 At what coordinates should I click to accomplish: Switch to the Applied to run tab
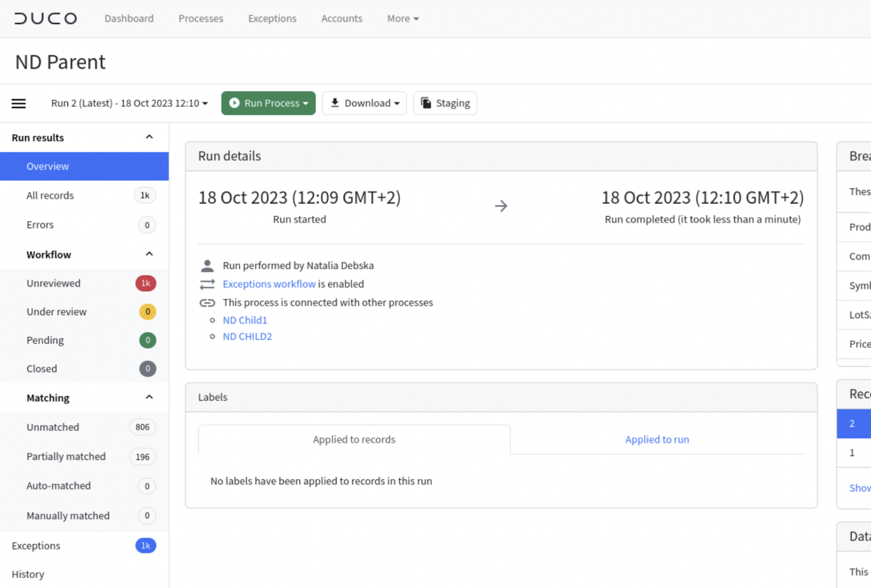pyautogui.click(x=657, y=440)
